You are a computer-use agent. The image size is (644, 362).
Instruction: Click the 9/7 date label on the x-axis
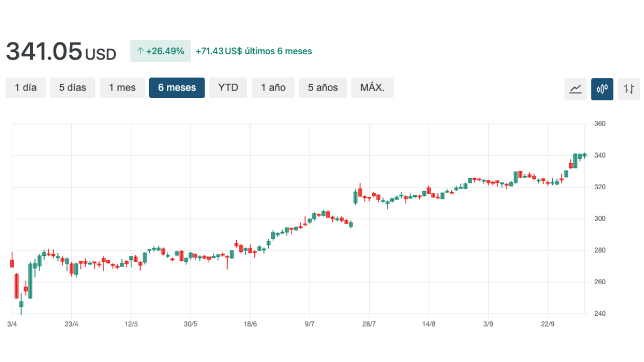pos(309,324)
